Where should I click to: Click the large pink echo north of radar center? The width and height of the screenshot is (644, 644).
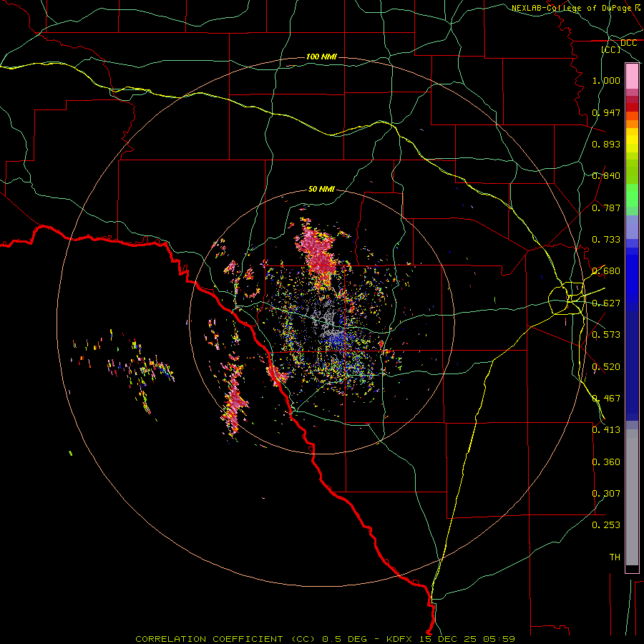[317, 252]
